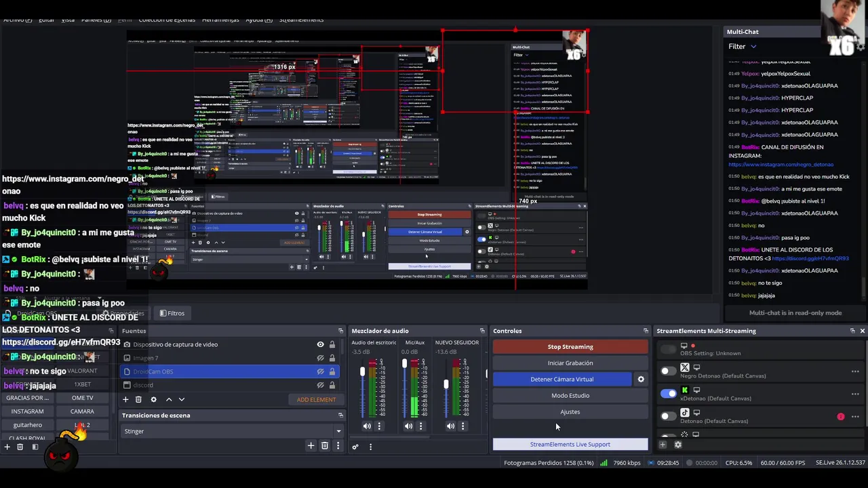868x488 pixels.
Task: Open the Ayuda menu
Action: [x=259, y=20]
